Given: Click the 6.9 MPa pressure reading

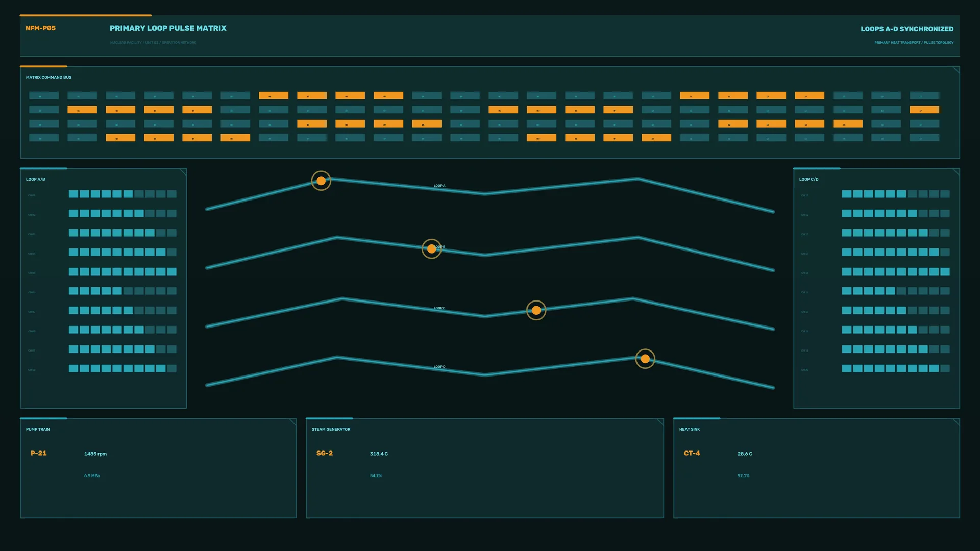Looking at the screenshot, I should [x=92, y=475].
